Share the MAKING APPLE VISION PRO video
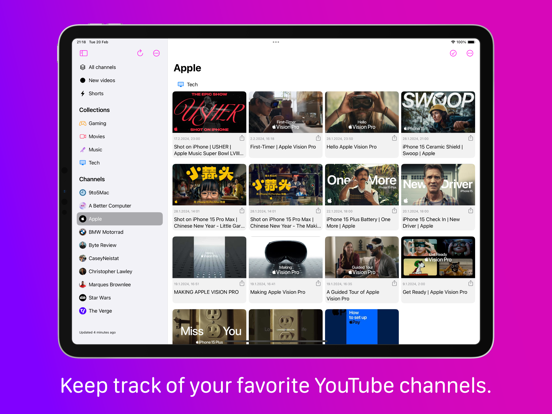Screen dimensions: 552x414 pos(242,283)
